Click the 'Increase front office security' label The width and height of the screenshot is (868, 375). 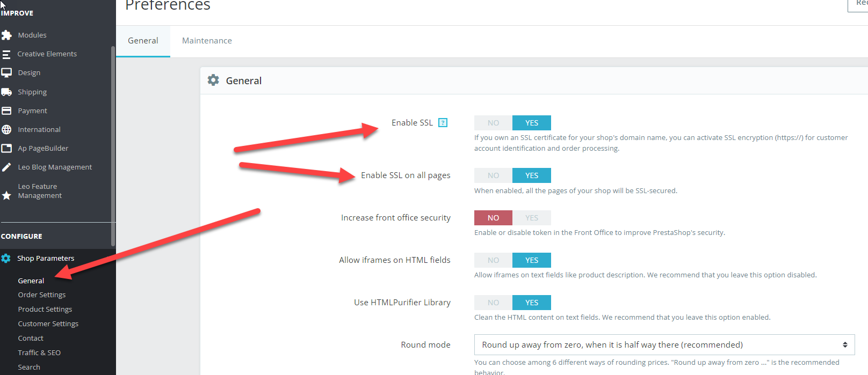(396, 218)
